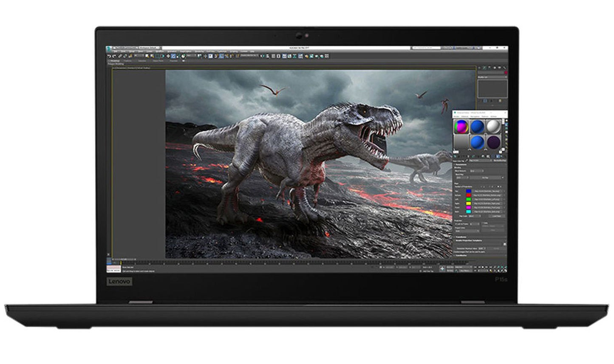Screen dimensions: 614x364
Task: Click Show End Result icon under modifier stack
Action: [485, 101]
